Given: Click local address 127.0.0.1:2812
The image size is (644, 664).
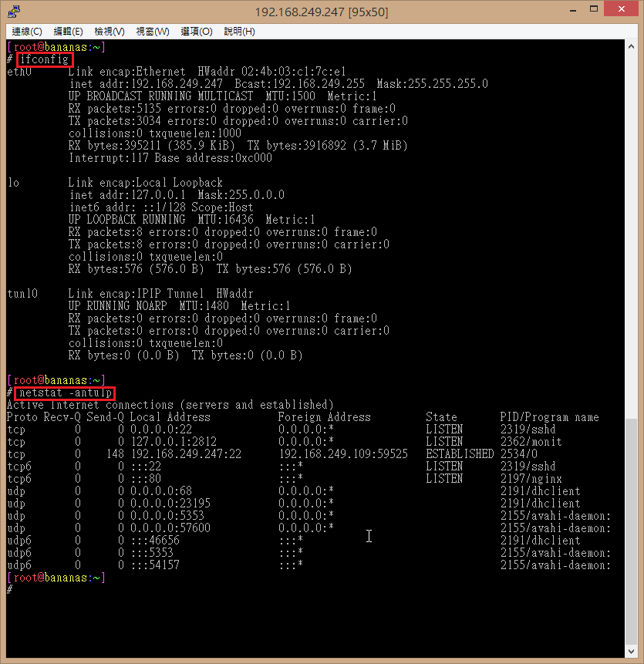Looking at the screenshot, I should (174, 442).
